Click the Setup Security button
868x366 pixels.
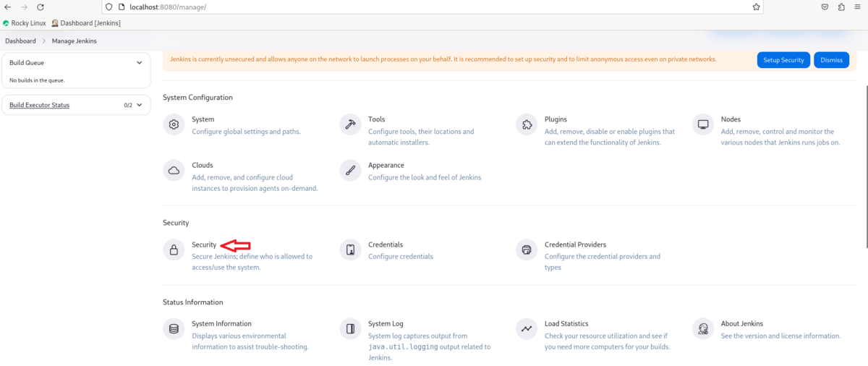[x=783, y=60]
